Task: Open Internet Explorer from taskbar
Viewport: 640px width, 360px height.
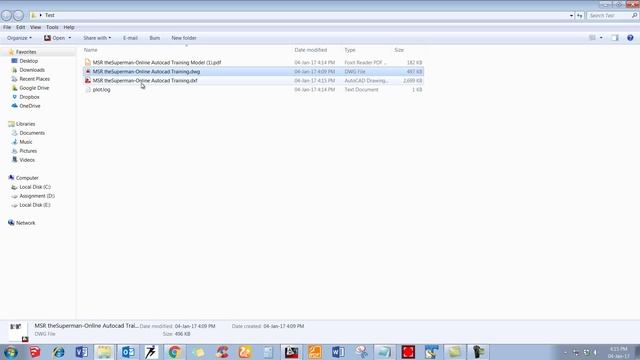Action: click(58, 352)
